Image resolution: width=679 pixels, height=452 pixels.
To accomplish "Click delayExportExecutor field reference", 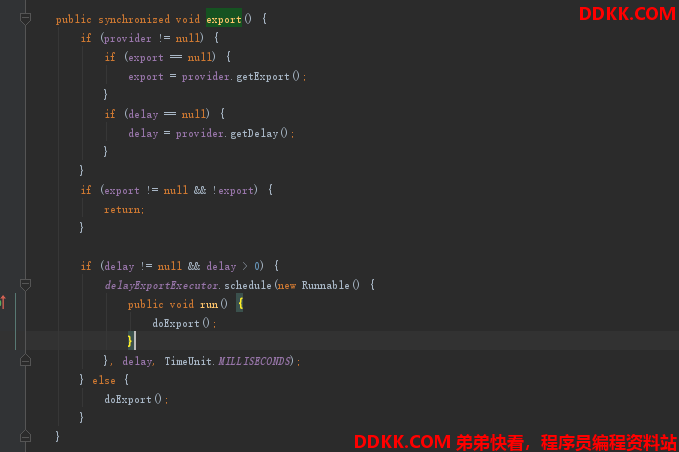I will pyautogui.click(x=161, y=285).
